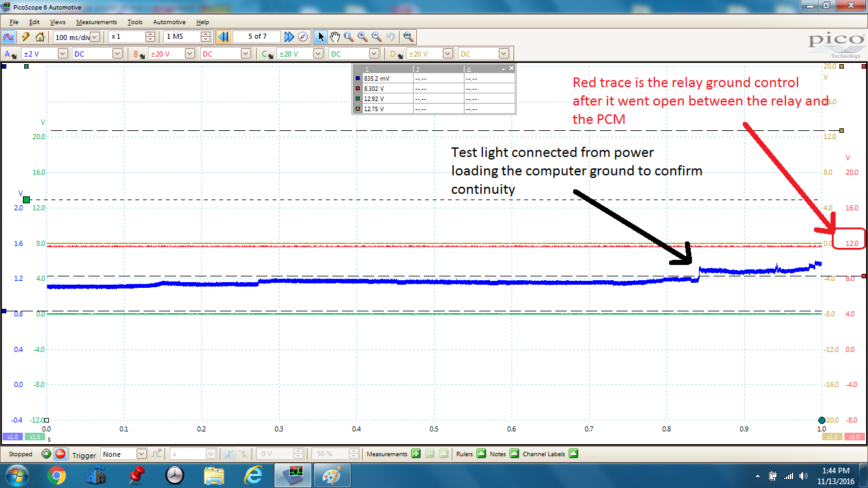
Task: Open the Measurements menu
Action: click(x=97, y=22)
